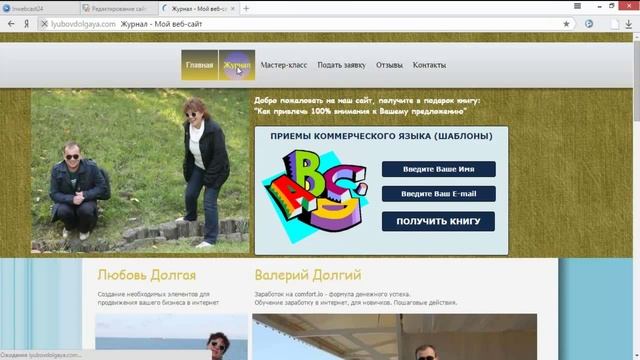Open the downloads arrow icon

click(x=629, y=24)
